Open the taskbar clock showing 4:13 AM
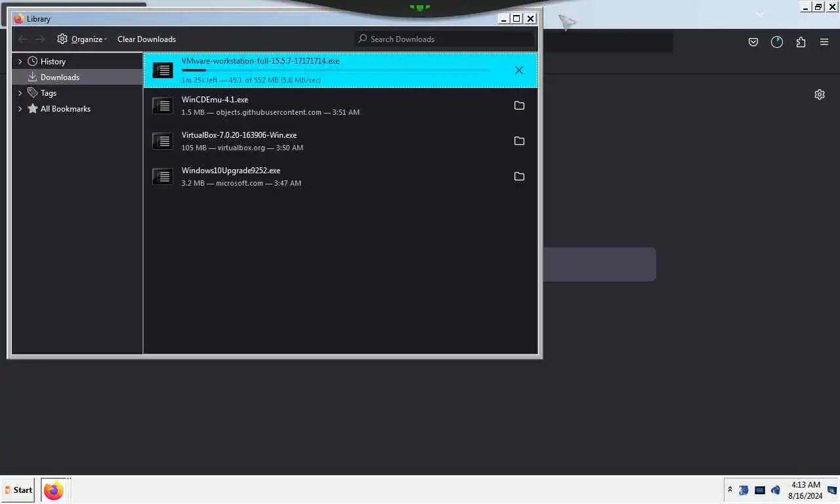 805,490
